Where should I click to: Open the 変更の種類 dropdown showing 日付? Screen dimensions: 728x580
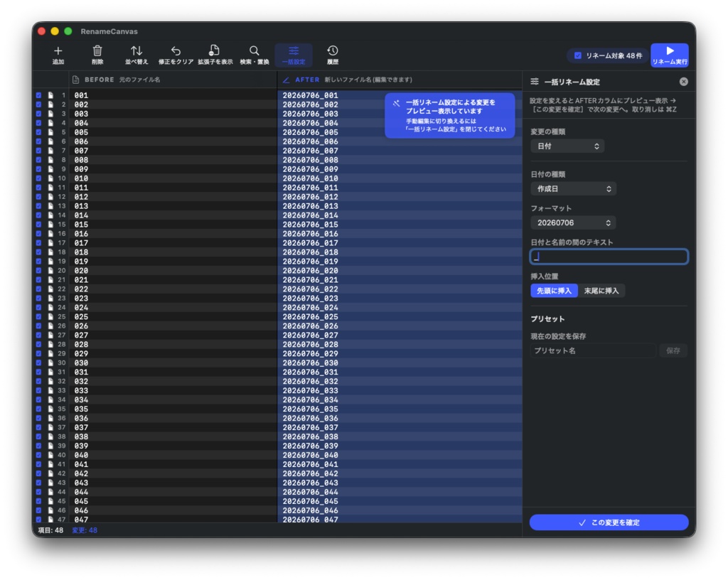(567, 146)
